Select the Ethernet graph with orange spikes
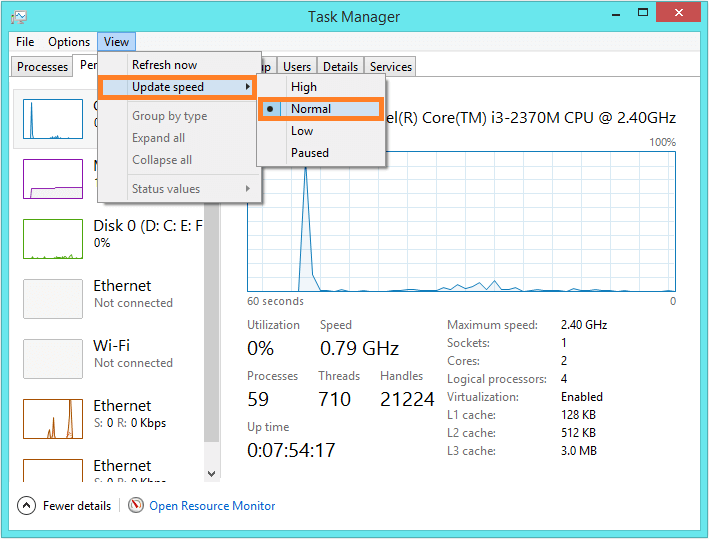 (53, 419)
